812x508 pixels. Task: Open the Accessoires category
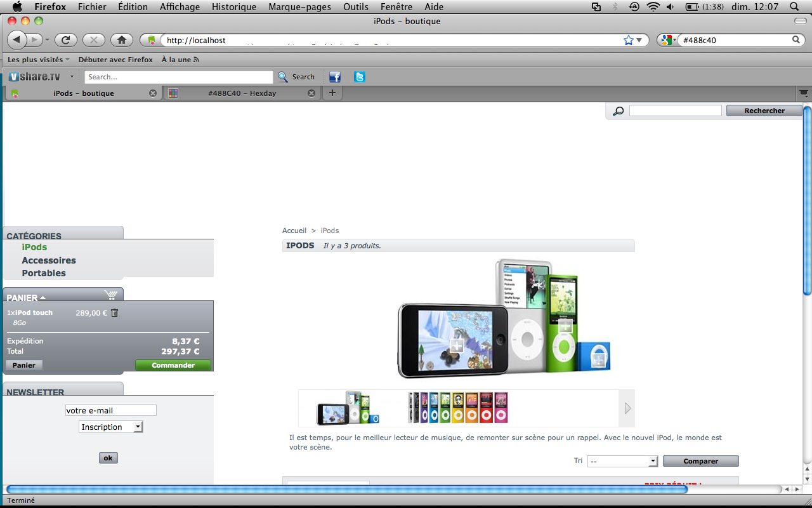(49, 260)
